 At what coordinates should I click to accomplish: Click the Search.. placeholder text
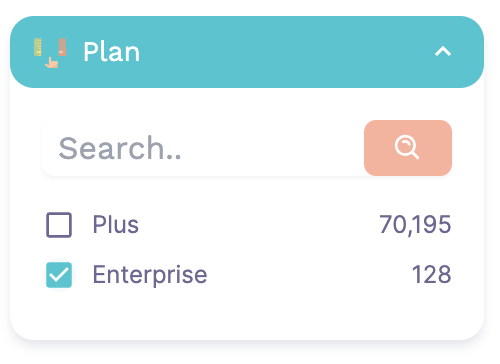tap(120, 148)
